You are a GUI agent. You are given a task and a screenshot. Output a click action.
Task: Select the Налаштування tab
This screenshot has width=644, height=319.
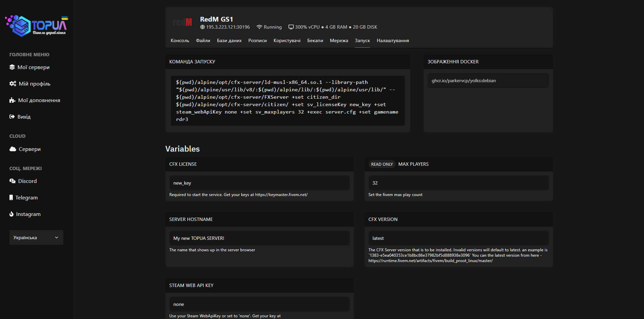click(x=393, y=40)
